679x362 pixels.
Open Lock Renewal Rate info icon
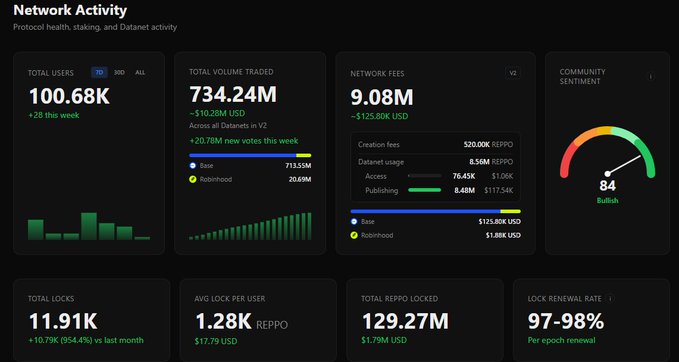click(x=610, y=299)
